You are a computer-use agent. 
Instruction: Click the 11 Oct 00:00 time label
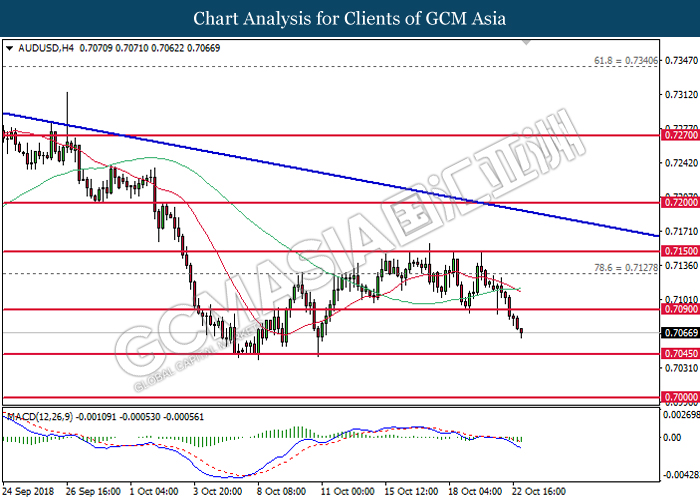[348, 492]
